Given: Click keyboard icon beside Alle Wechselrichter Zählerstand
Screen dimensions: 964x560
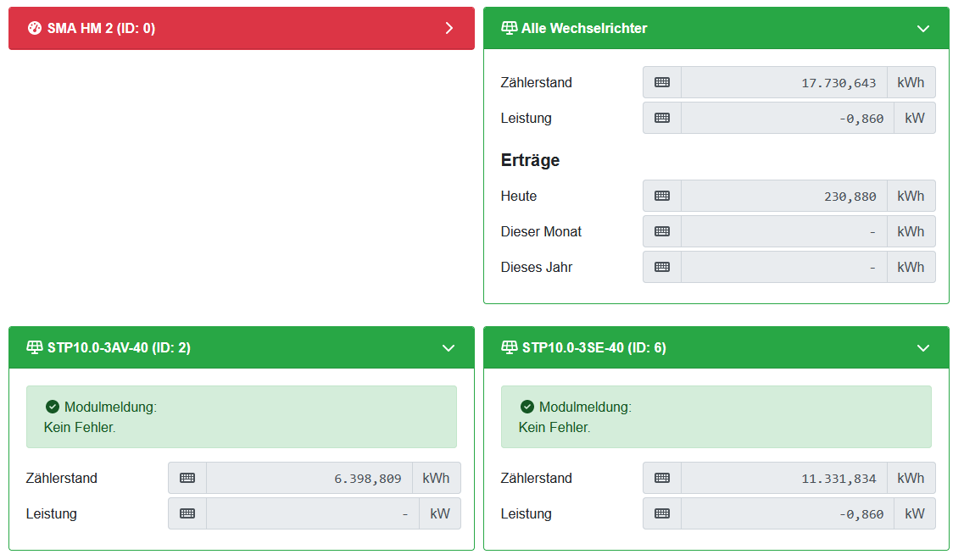Looking at the screenshot, I should point(662,82).
